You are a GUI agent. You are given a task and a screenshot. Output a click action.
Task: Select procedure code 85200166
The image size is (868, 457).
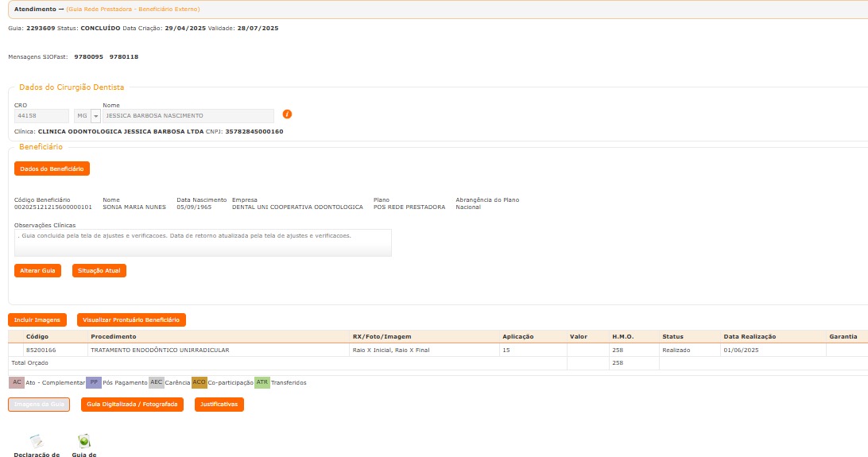(41, 350)
